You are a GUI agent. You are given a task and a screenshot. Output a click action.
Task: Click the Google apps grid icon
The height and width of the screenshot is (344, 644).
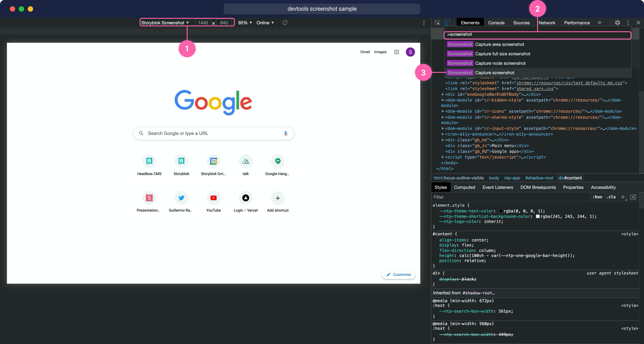point(396,52)
